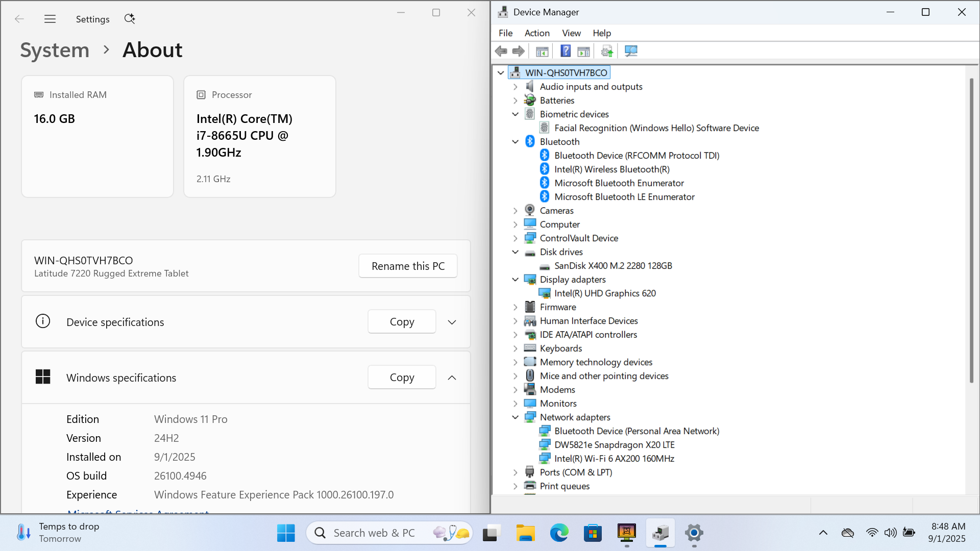Screen dimensions: 980x551
Task: Select ControlVault Device category
Action: pos(579,238)
